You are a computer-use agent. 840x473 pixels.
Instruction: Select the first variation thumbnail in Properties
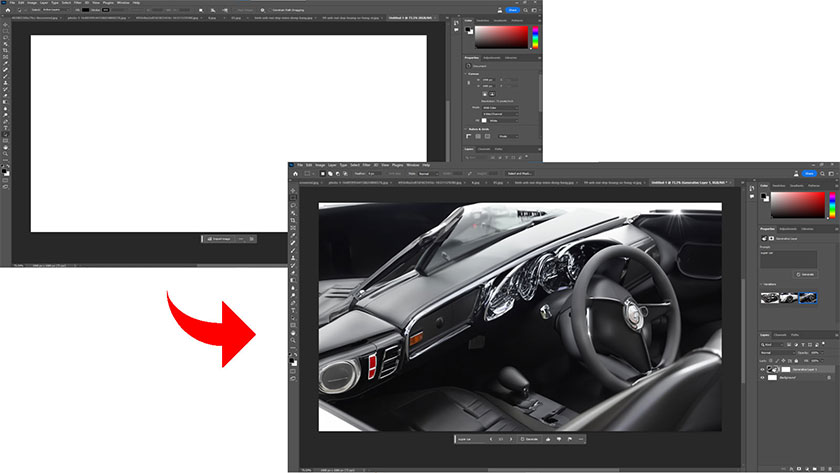click(x=770, y=298)
